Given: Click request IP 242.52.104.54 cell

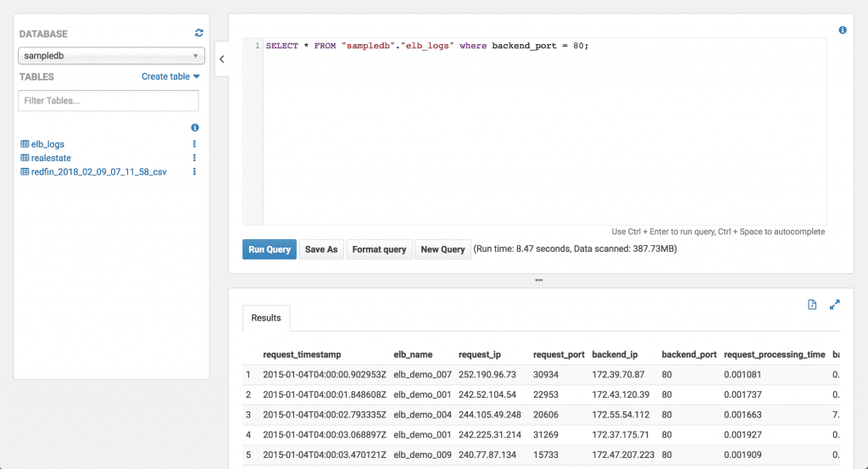Looking at the screenshot, I should point(487,395).
